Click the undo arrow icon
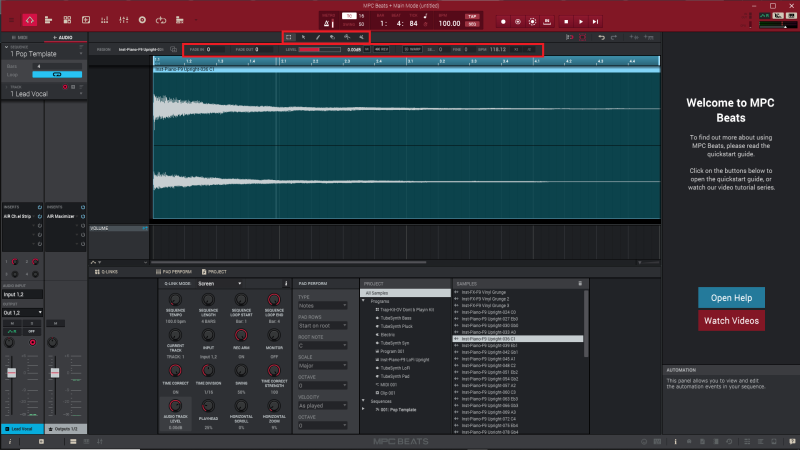 coord(600,37)
